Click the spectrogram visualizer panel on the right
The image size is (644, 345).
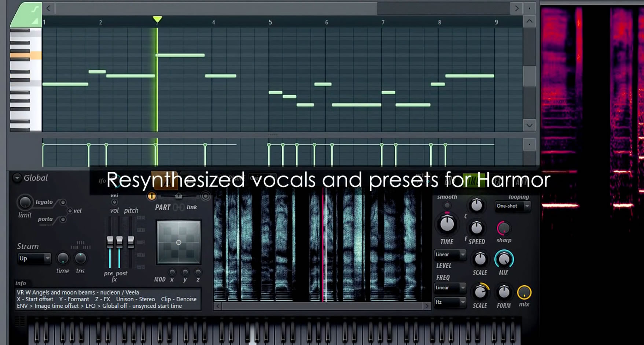click(592, 174)
